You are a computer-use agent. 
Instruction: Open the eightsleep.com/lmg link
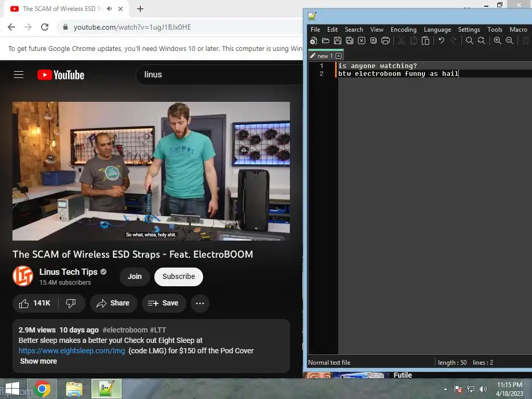72,351
